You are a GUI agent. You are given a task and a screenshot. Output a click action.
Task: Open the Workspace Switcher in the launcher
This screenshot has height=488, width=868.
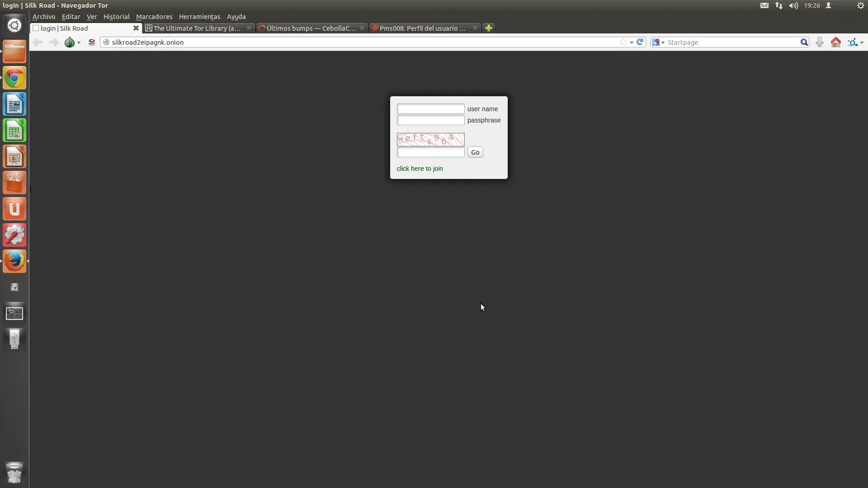[14, 313]
